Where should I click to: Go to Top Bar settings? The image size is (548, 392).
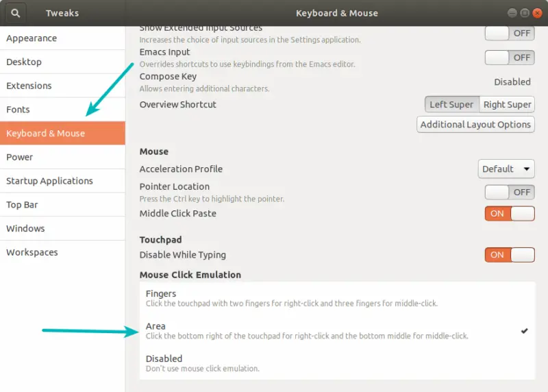click(x=62, y=205)
